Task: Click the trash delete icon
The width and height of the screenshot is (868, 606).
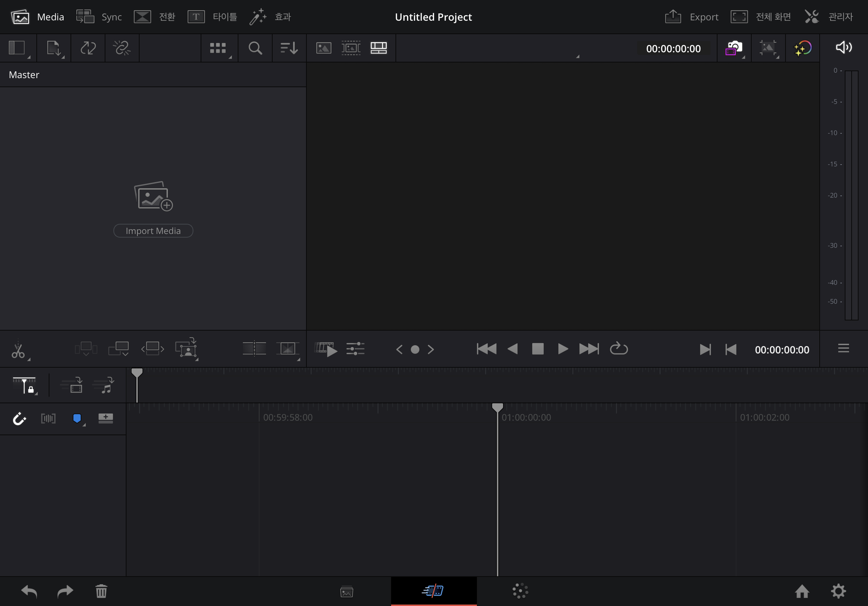Action: (101, 591)
